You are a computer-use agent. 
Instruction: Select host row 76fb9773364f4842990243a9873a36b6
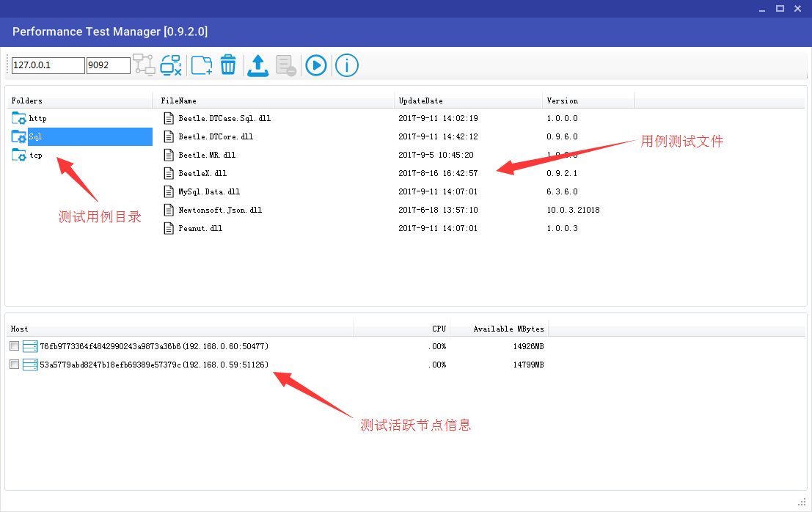[154, 346]
